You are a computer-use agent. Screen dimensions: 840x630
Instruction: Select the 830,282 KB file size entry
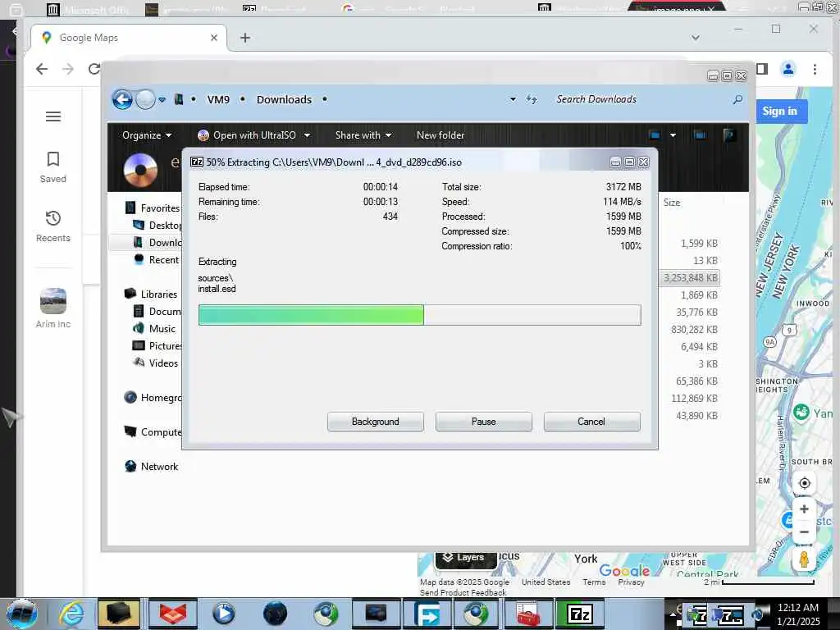(x=694, y=330)
